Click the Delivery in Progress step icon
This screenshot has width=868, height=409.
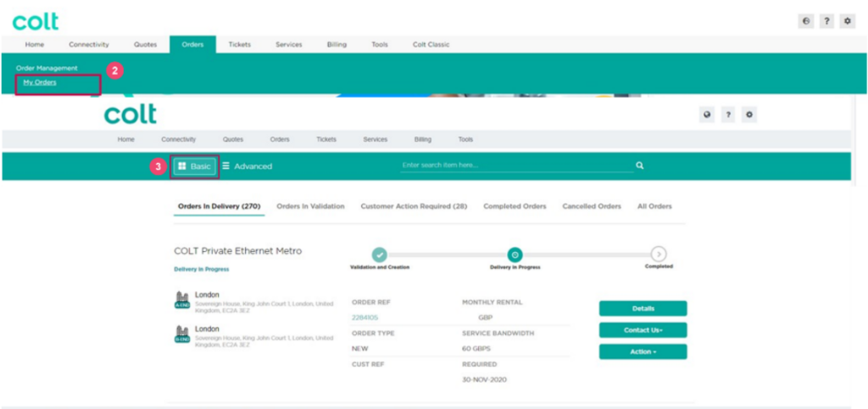[515, 254]
